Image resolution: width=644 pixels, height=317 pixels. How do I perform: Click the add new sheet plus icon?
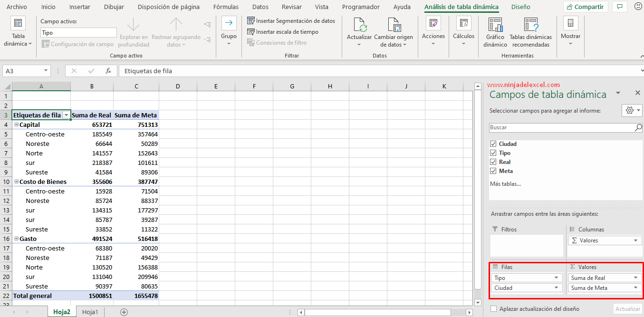(x=124, y=312)
